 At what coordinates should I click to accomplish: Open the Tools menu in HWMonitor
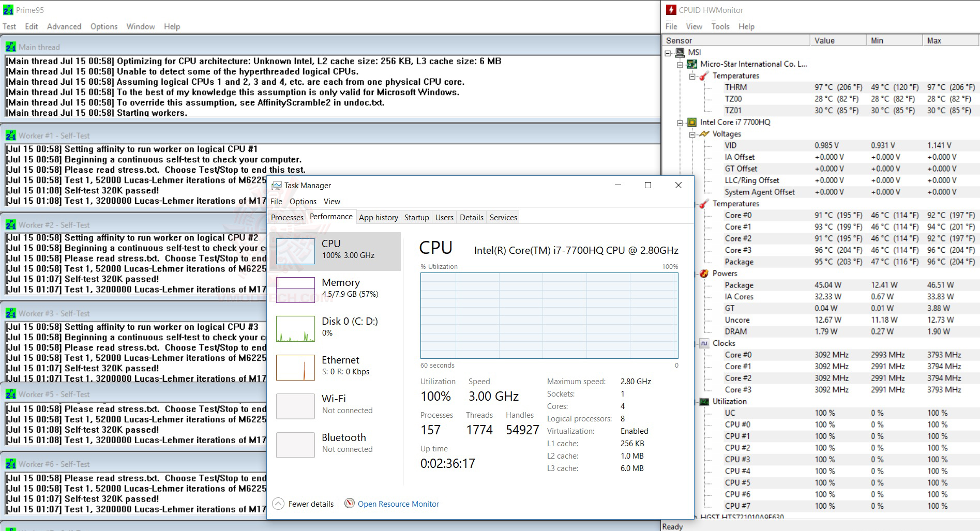pyautogui.click(x=720, y=26)
